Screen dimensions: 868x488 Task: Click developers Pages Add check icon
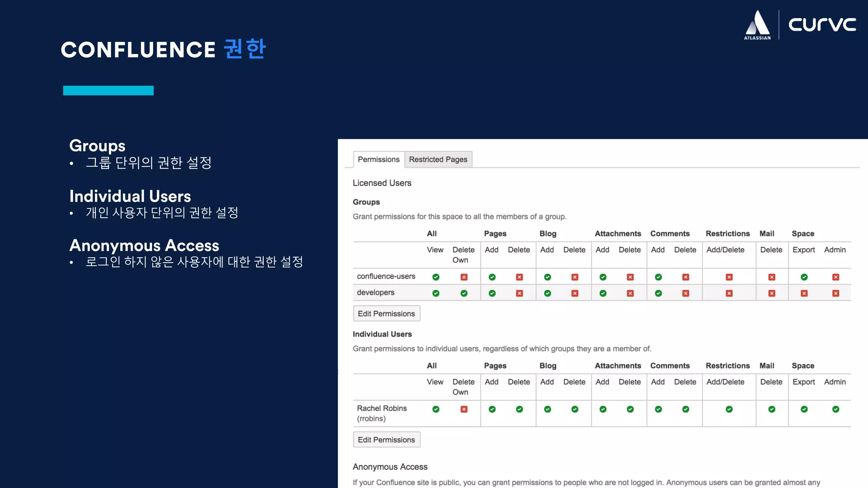pyautogui.click(x=492, y=293)
